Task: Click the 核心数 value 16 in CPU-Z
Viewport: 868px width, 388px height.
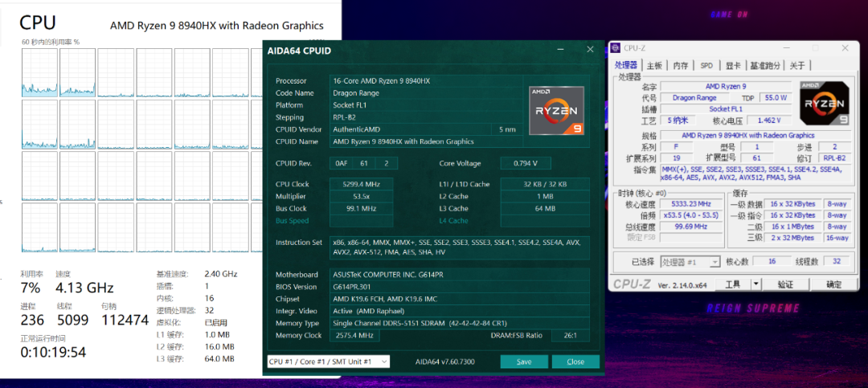Action: (x=772, y=261)
